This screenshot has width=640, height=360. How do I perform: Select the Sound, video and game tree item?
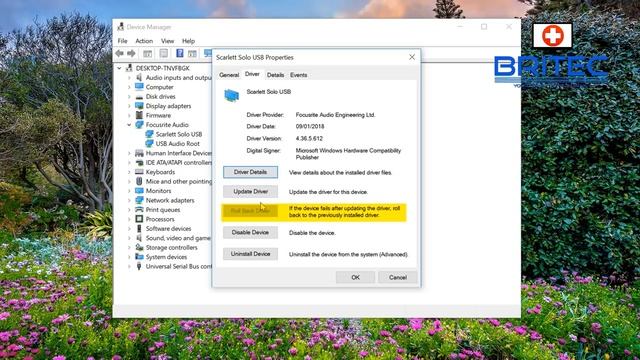[178, 238]
